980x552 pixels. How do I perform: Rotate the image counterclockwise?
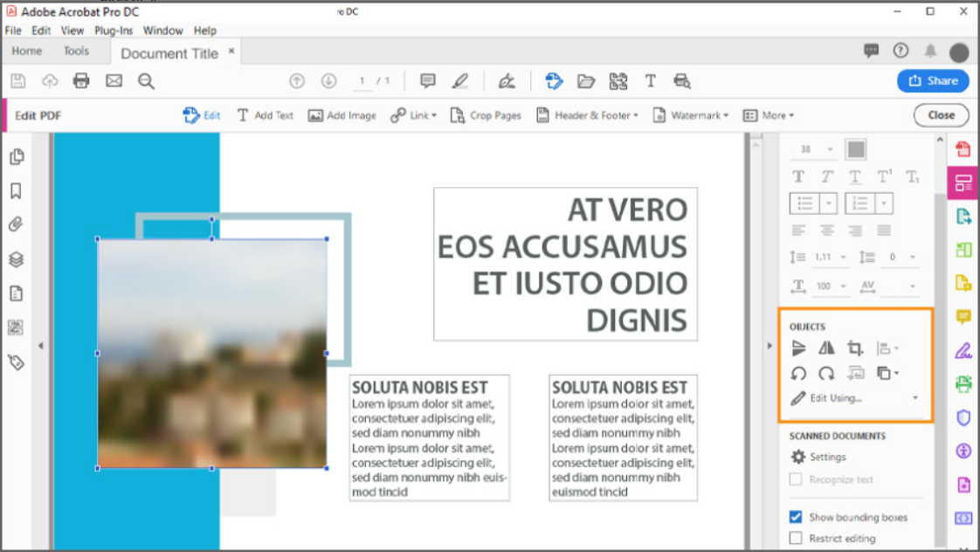[798, 373]
